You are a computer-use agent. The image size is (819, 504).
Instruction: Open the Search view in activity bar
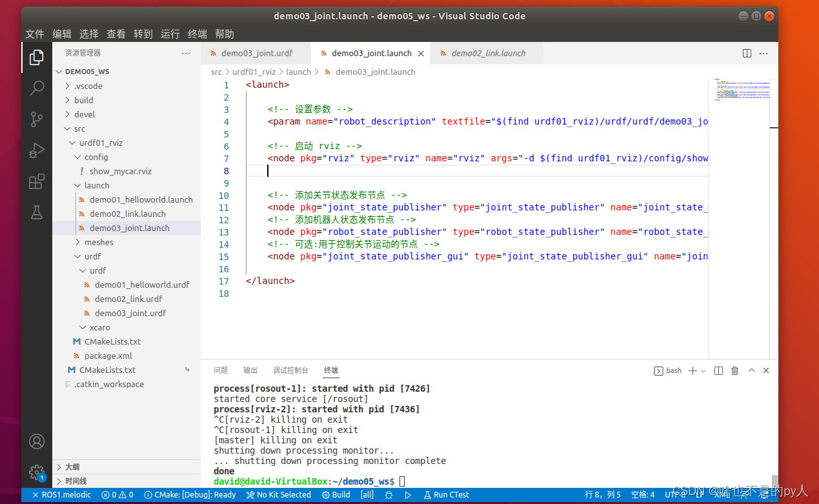pos(37,88)
